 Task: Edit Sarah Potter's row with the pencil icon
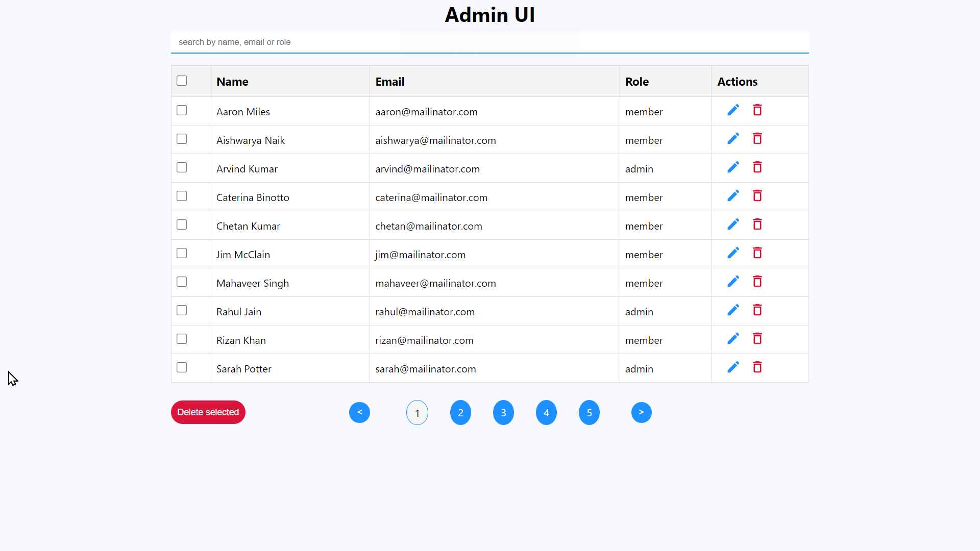tap(733, 367)
